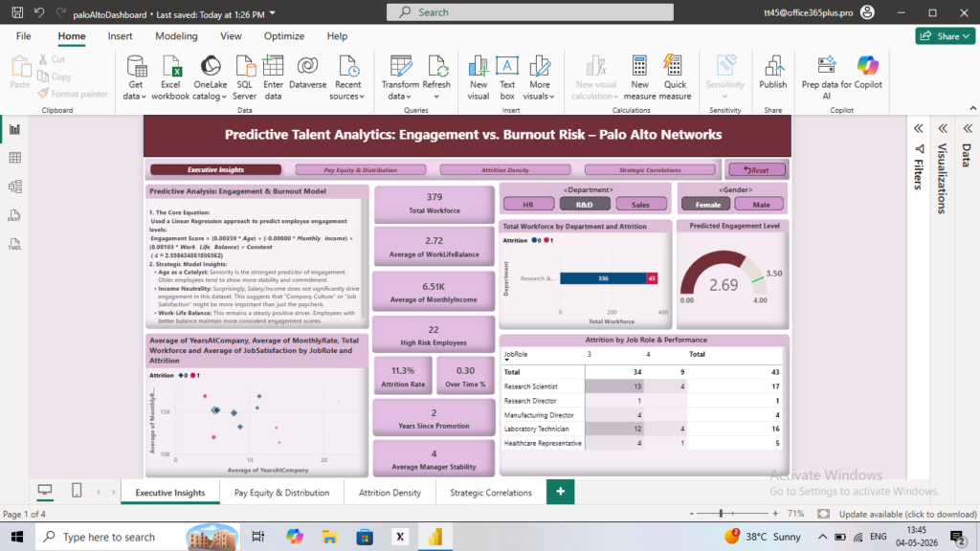Open File Explorer from taskbar
This screenshot has width=980, height=551.
[329, 537]
